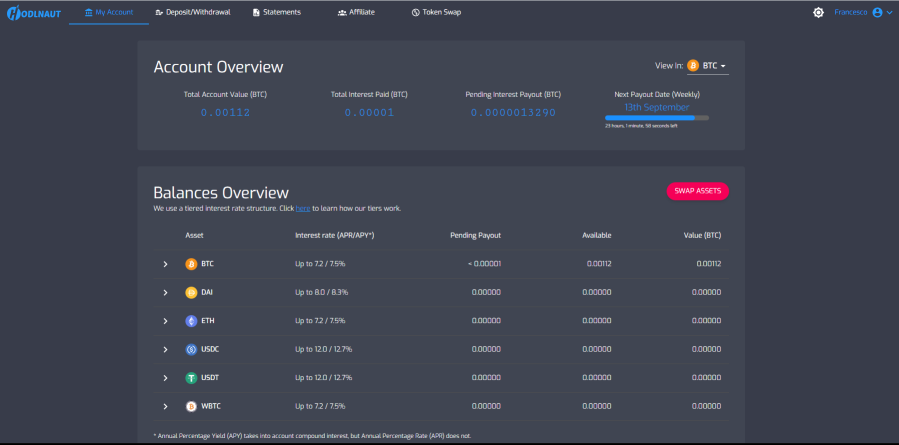The image size is (899, 445).
Task: Click the USDT asset name label
Action: tap(210, 378)
